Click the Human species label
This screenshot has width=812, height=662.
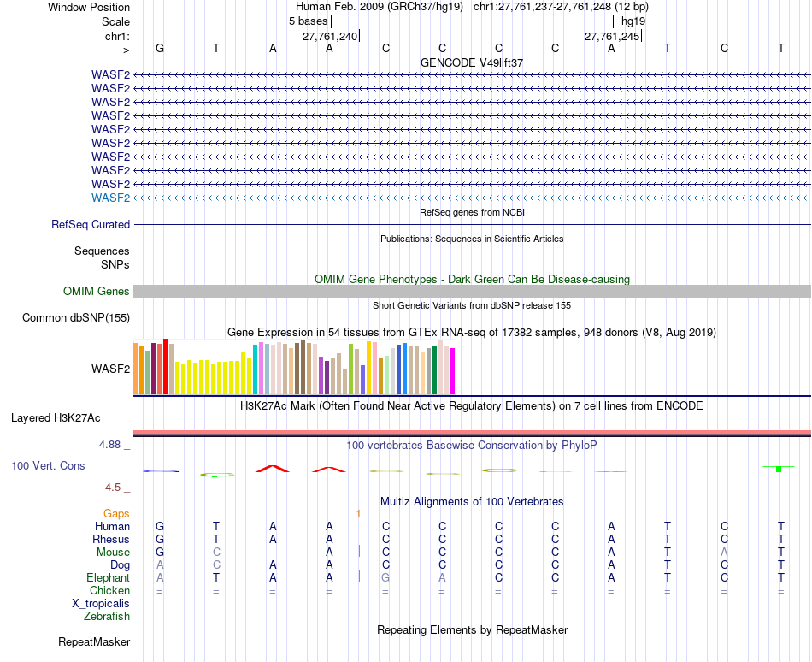point(112,526)
